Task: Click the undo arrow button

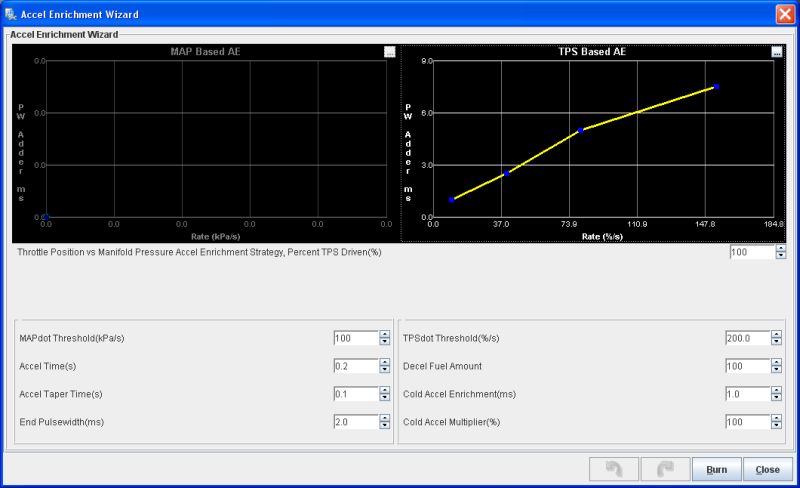Action: [609, 469]
